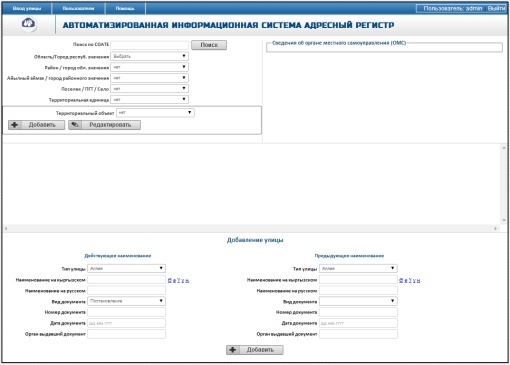The height and width of the screenshot is (365, 510).
Task: Click the pencil icon on Редактировать
Action: pos(75,125)
